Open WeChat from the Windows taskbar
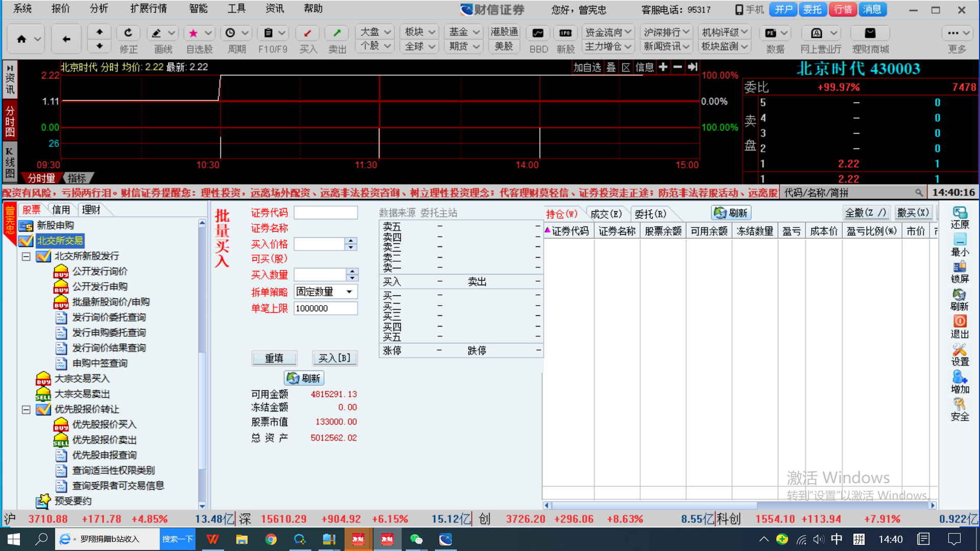The image size is (980, 551). (x=416, y=539)
